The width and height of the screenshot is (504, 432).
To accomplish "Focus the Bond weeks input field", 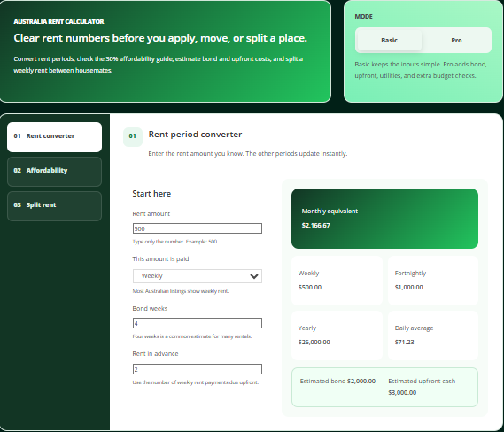I will tap(198, 323).
